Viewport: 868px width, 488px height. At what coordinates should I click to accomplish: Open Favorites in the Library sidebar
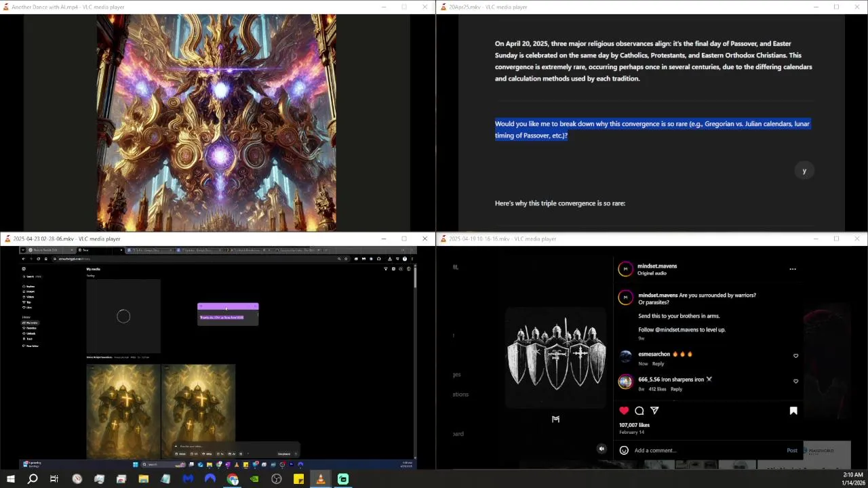(31, 328)
